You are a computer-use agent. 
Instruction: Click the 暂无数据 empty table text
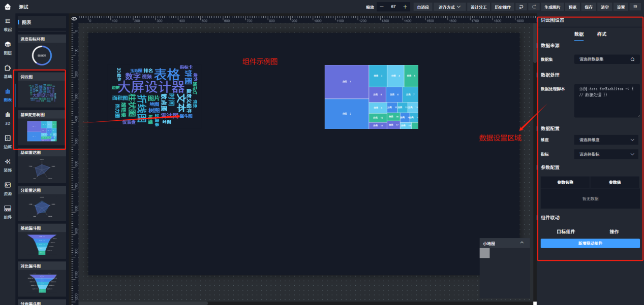tap(590, 198)
